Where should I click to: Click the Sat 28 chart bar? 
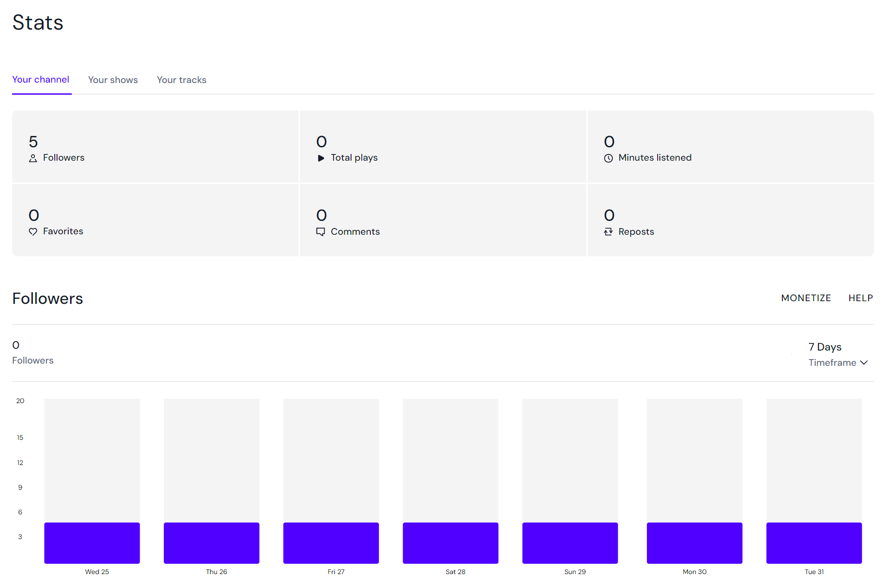(x=450, y=543)
